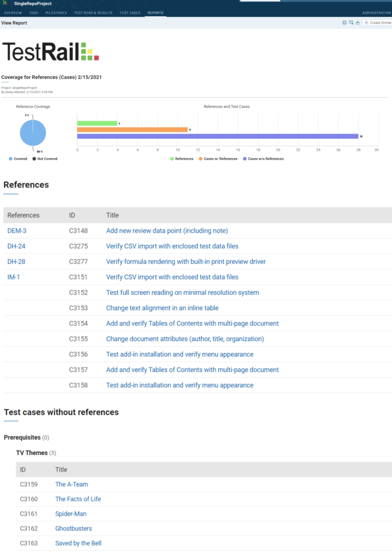Open case Add new review data point

point(167,231)
